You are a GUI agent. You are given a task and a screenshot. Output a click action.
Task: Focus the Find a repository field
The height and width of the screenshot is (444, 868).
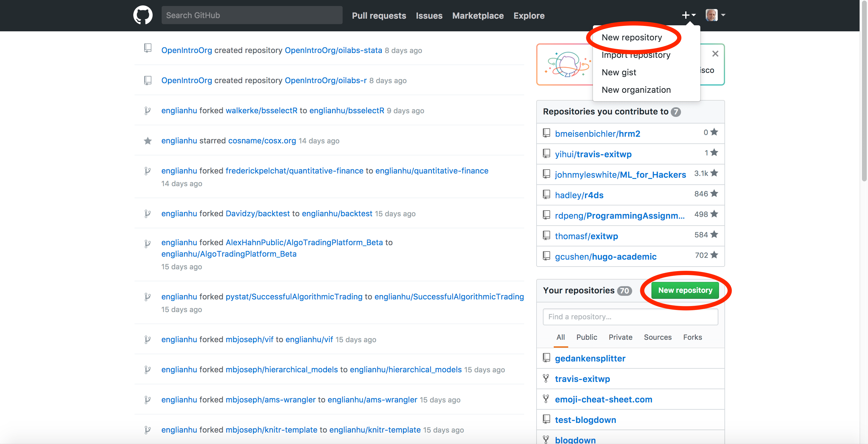tap(630, 317)
